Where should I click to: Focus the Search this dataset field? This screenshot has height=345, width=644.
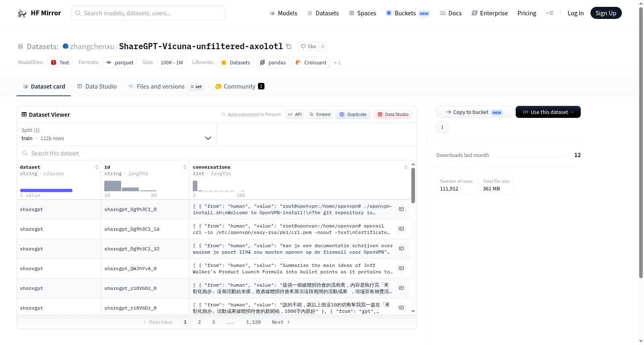[217, 153]
